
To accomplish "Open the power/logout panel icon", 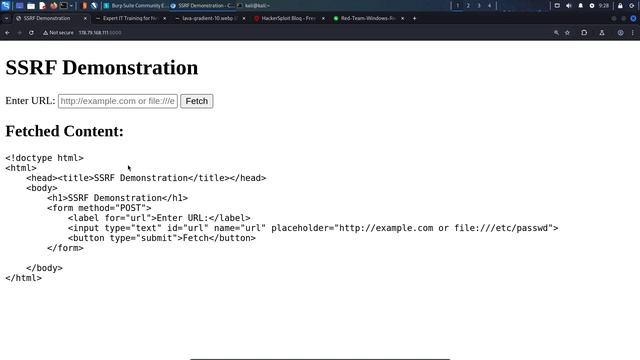I will point(632,6).
